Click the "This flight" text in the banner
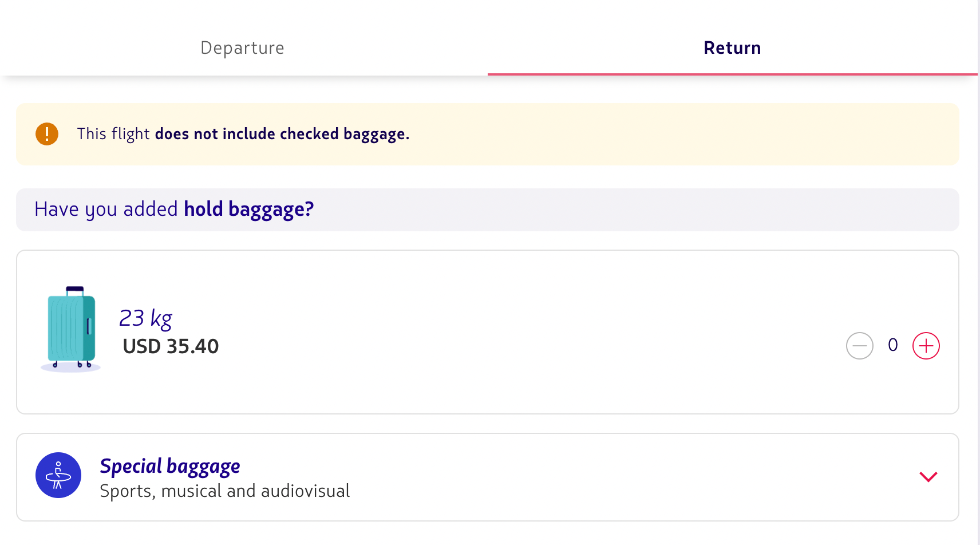980x545 pixels. [113, 134]
